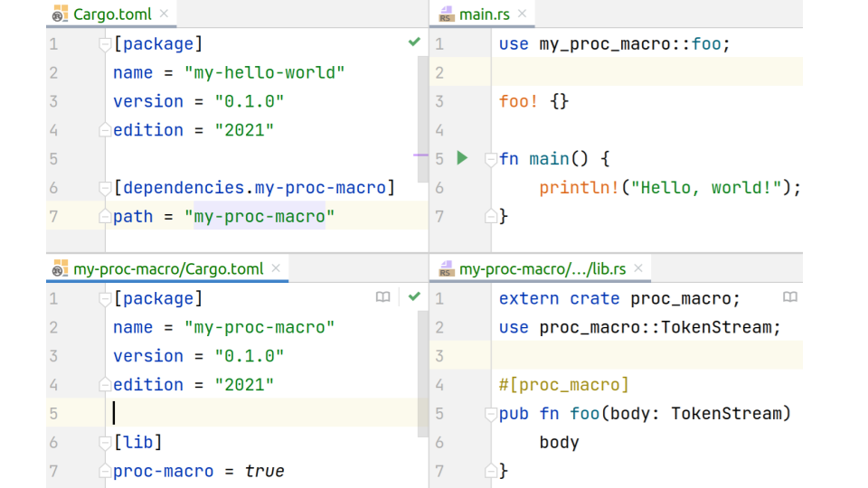Click the Cargo.toml tab file icon

click(60, 14)
